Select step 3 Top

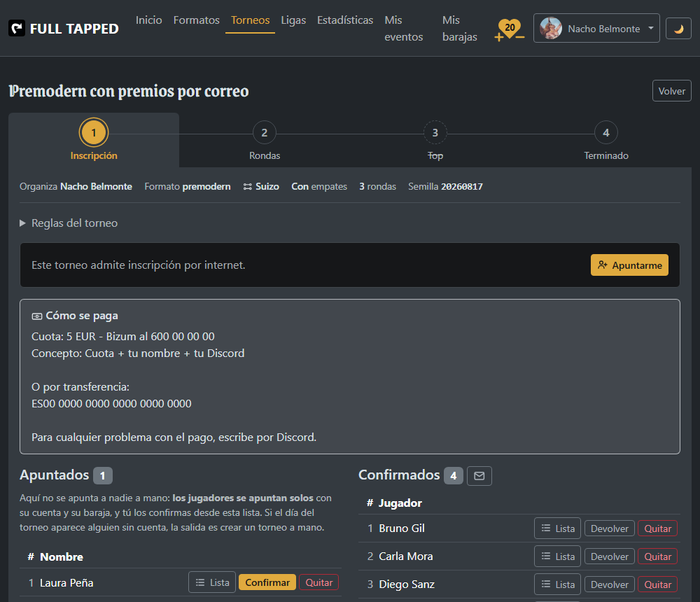click(435, 140)
